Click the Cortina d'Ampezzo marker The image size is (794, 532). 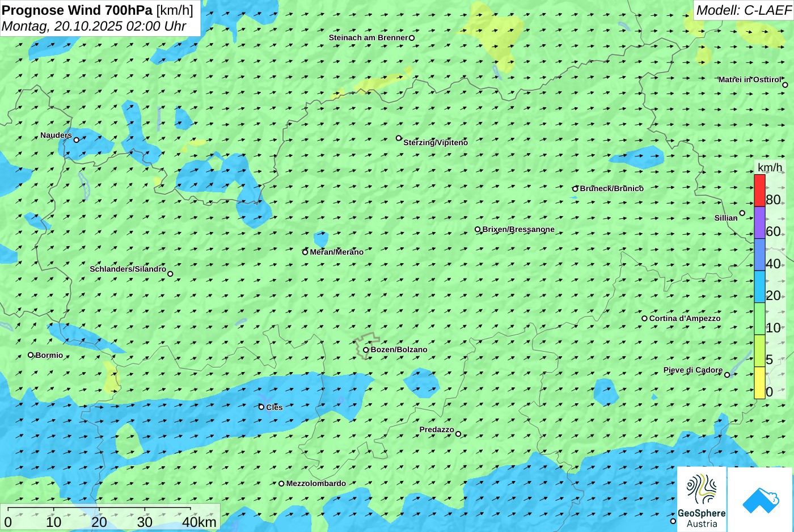tap(644, 318)
